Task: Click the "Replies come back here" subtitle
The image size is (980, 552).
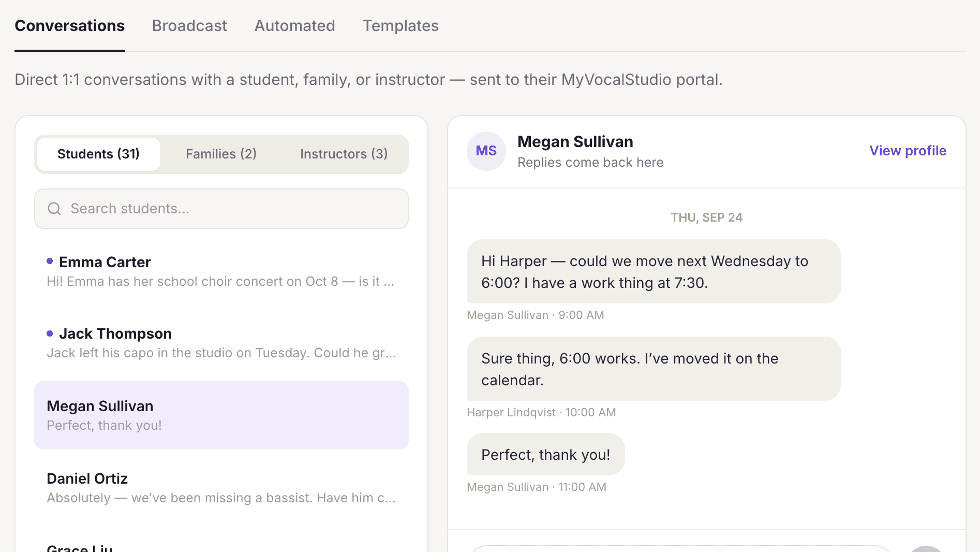Action: (x=590, y=162)
